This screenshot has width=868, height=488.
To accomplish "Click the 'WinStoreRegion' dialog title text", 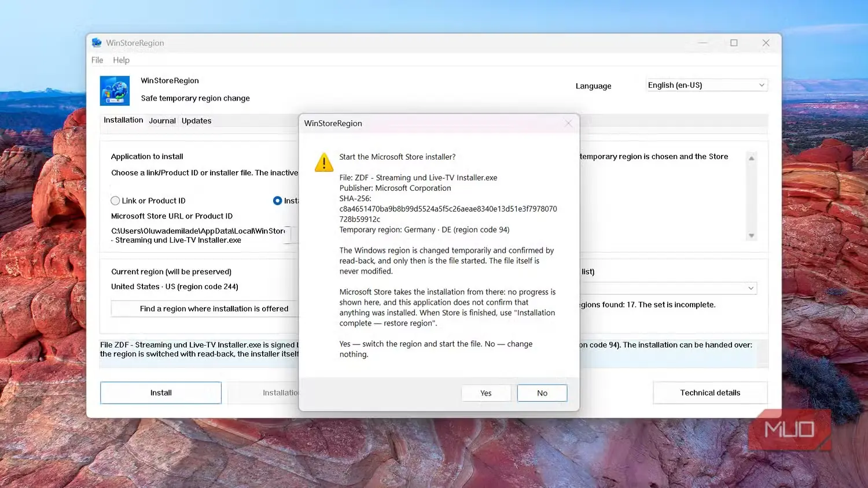I will pyautogui.click(x=333, y=123).
